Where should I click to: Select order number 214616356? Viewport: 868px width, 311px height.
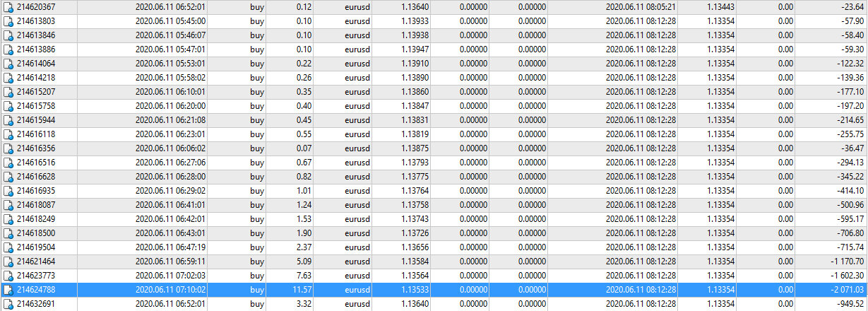[x=36, y=148]
